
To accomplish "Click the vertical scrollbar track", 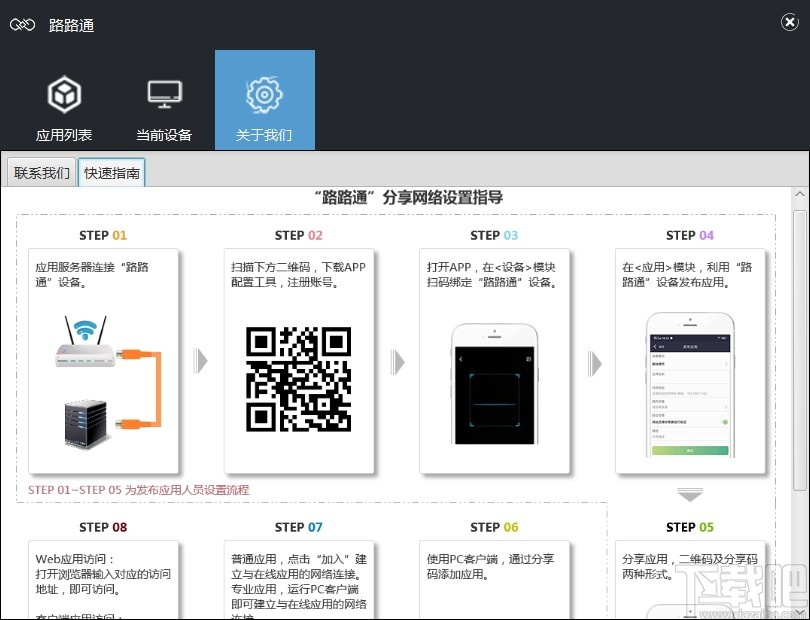I will click(800, 400).
